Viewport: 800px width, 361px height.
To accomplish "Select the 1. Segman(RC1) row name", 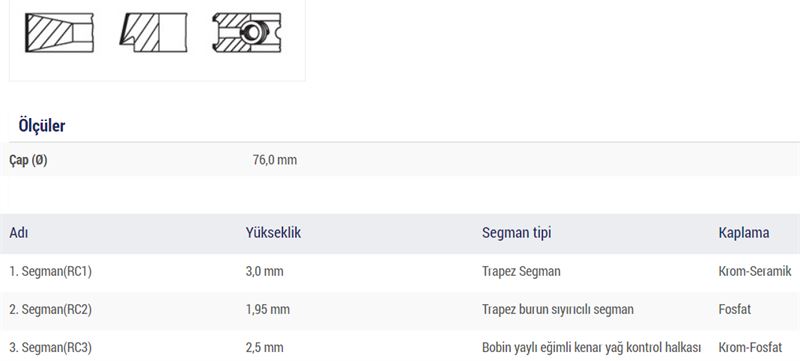I will point(51,272).
